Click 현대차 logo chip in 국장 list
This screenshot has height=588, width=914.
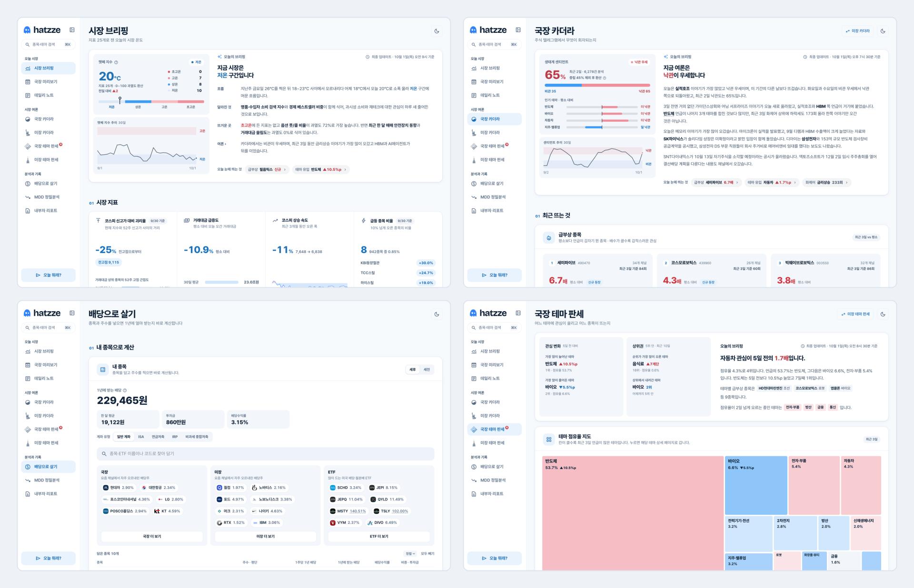click(x=118, y=488)
